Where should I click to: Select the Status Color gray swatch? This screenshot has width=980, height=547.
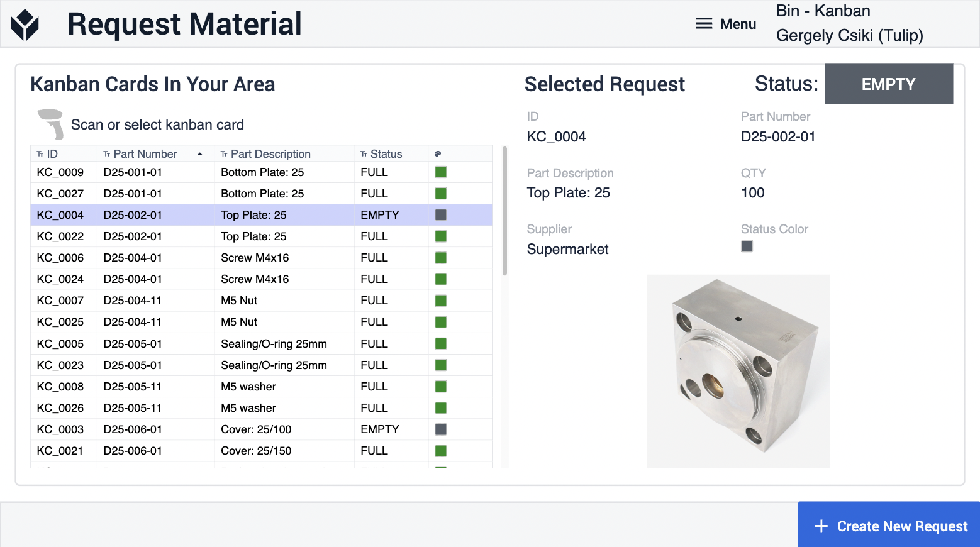tap(747, 246)
